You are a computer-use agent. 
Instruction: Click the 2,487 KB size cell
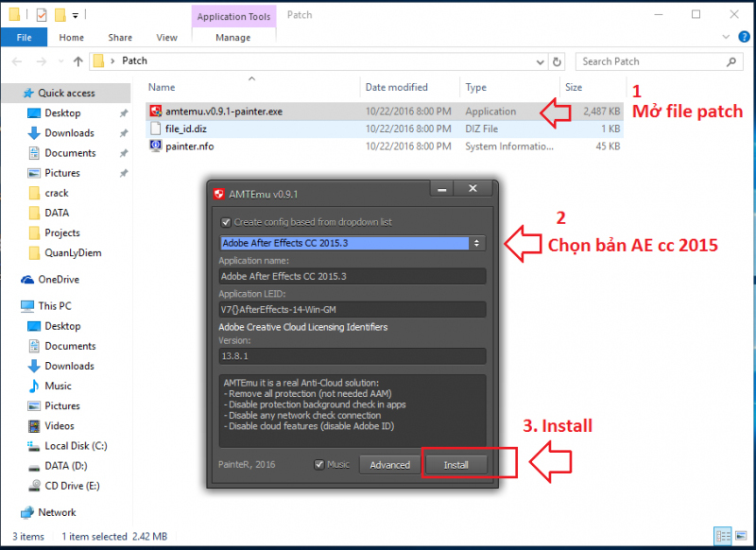tap(601, 112)
